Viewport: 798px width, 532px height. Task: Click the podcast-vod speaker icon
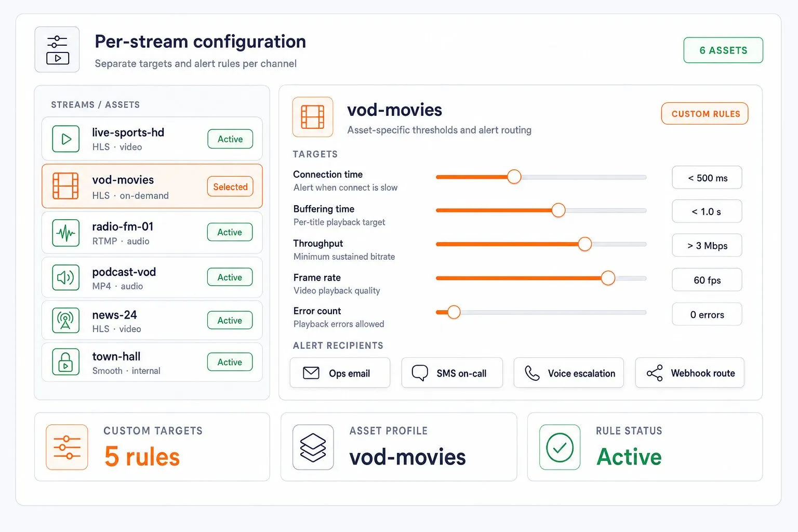pyautogui.click(x=66, y=277)
